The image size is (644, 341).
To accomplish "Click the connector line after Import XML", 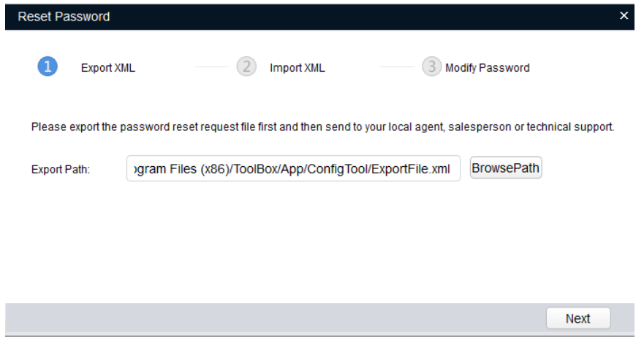I will (x=397, y=67).
